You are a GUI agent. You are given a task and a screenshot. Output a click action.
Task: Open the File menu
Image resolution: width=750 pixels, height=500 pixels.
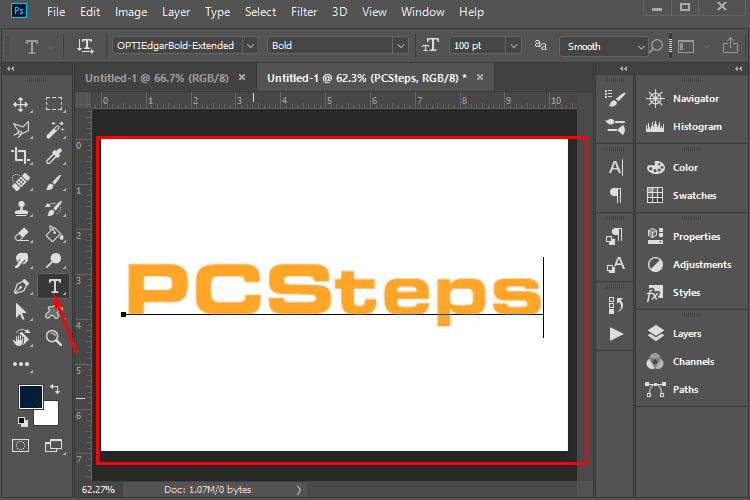coord(56,12)
